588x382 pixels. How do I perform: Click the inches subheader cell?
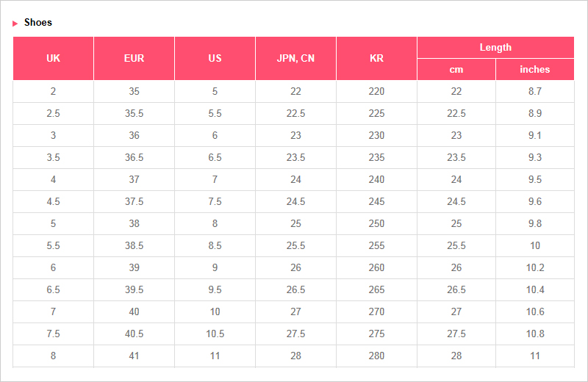click(534, 69)
